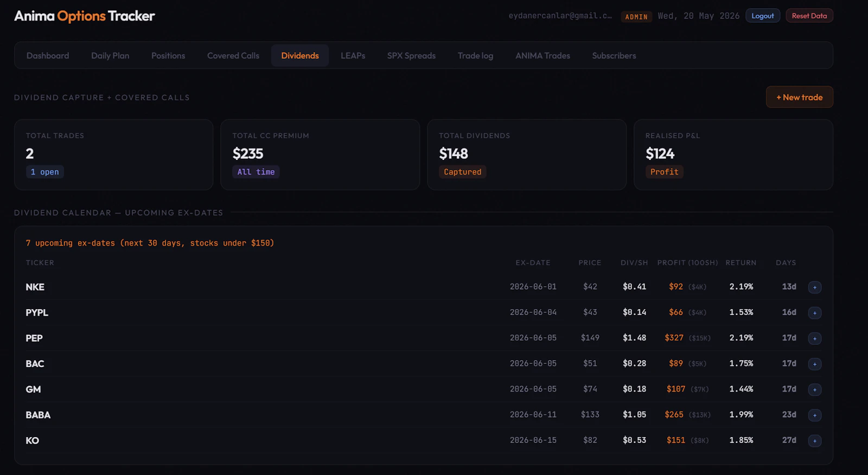Open the Dashboard tab
This screenshot has width=868, height=475.
[48, 55]
